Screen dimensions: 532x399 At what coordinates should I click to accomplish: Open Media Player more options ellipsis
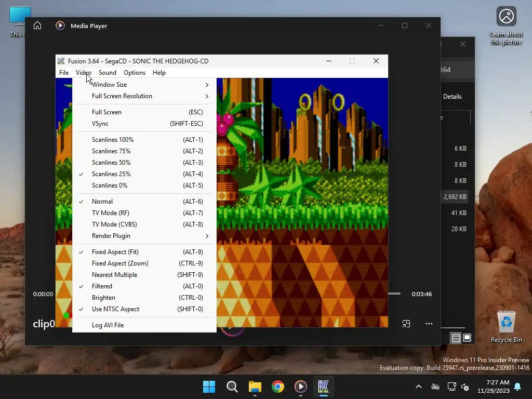(x=429, y=324)
